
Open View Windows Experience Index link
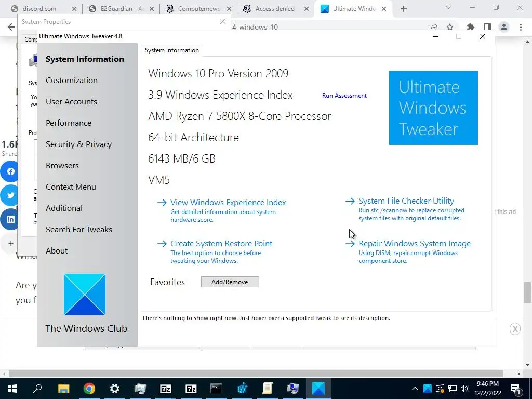click(228, 203)
